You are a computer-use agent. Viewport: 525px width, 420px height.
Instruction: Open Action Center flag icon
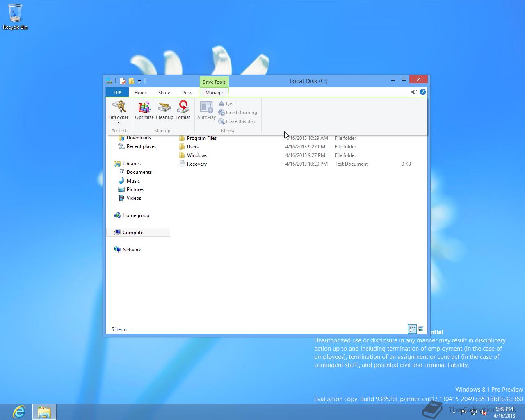tap(463, 413)
